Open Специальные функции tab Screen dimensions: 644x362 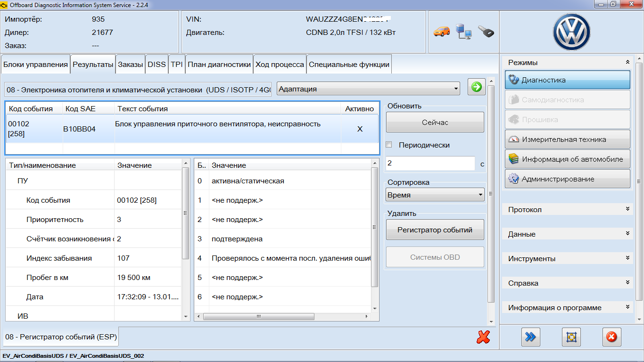[349, 65]
